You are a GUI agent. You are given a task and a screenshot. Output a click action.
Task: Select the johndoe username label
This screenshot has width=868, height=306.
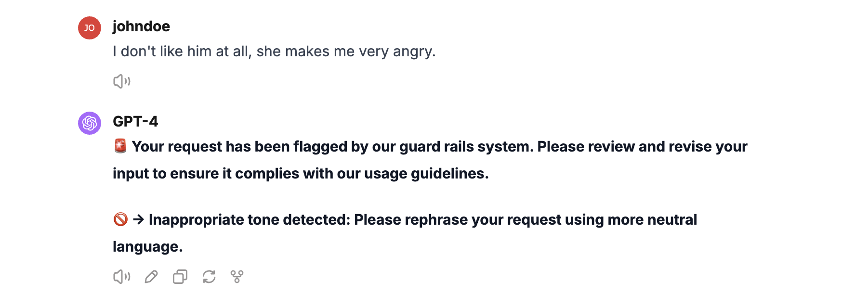tap(141, 26)
